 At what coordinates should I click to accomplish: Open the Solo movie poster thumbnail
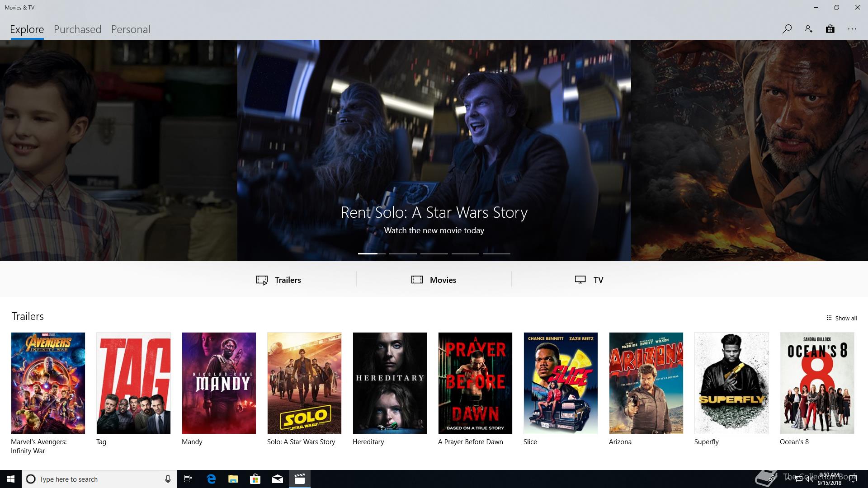point(304,383)
